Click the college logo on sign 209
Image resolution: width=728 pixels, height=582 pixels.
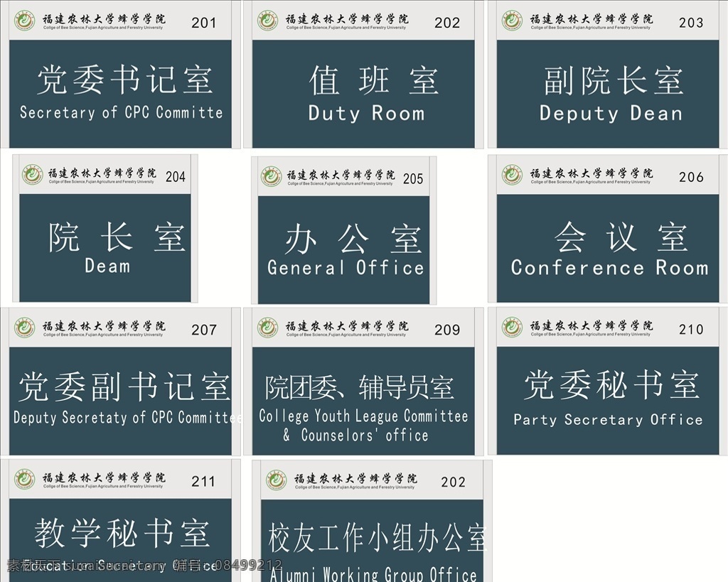[267, 328]
